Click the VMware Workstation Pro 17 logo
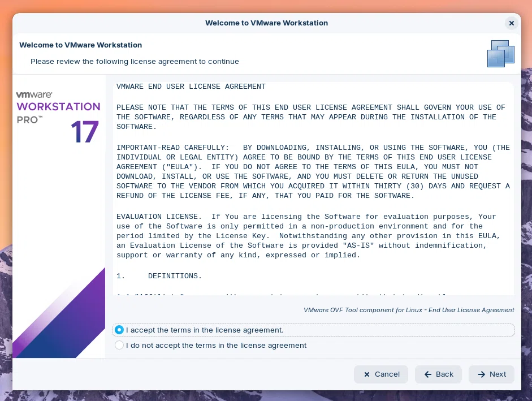 [x=58, y=117]
